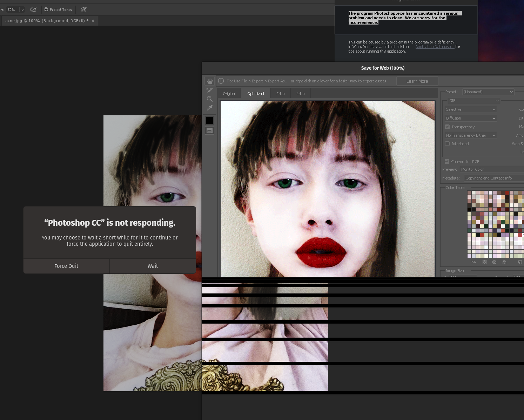This screenshot has width=524, height=420.
Task: Switch to the Original tab
Action: (229, 94)
